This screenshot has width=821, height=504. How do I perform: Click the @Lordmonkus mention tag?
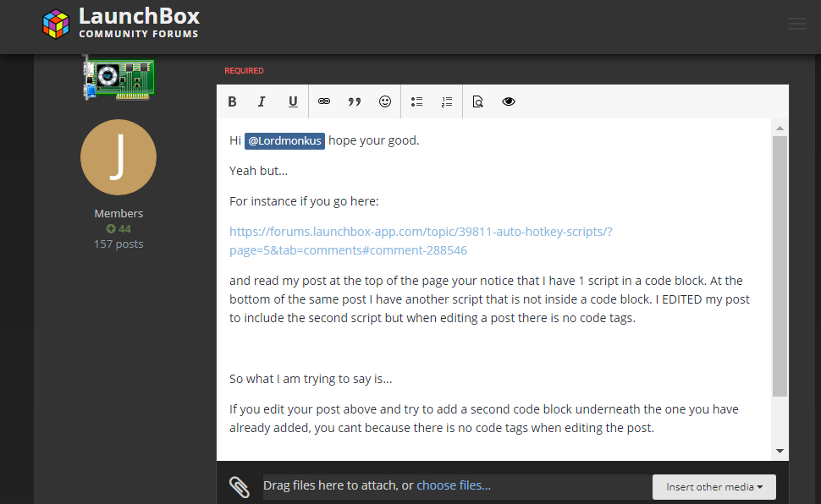285,140
